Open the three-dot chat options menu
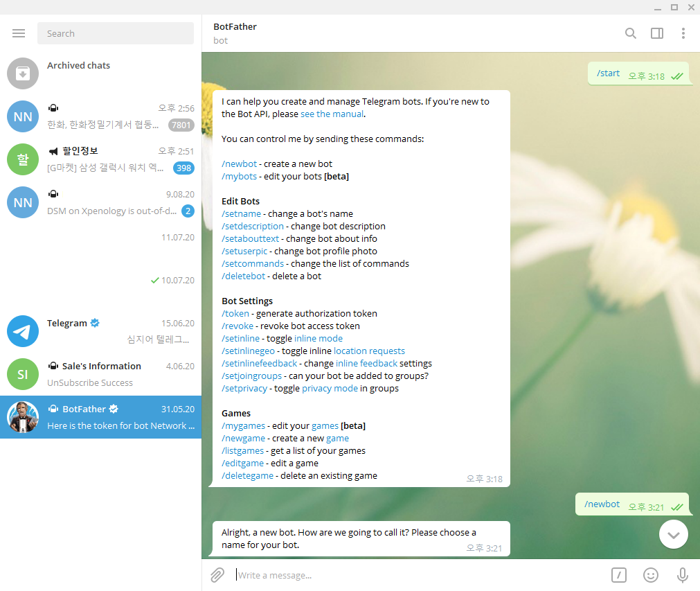Image resolution: width=700 pixels, height=591 pixels. pyautogui.click(x=683, y=33)
